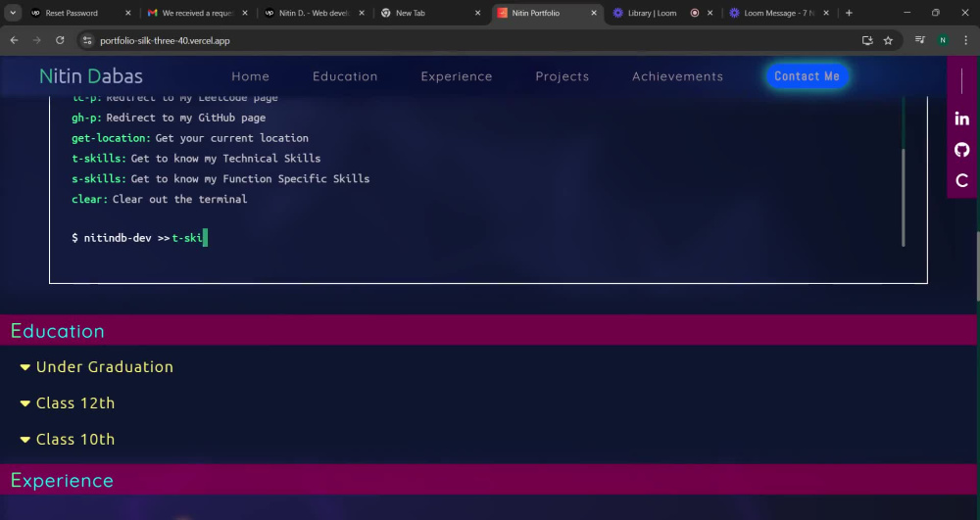
Task: View site information icon in address bar
Action: (87, 40)
